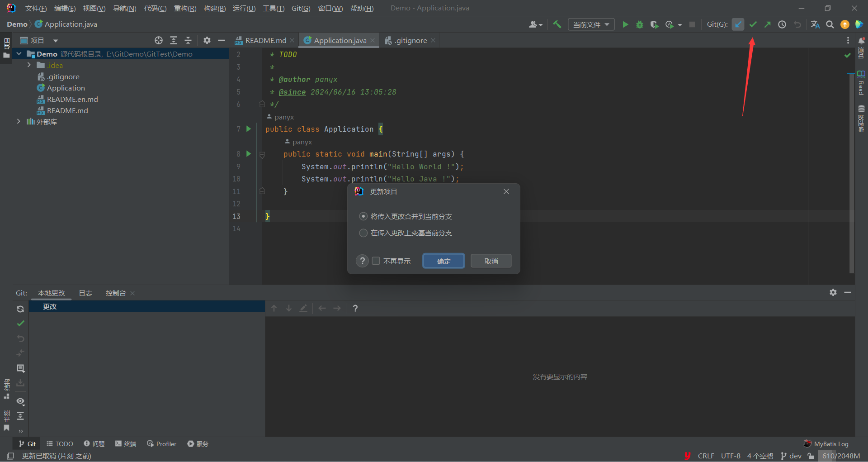Click the 取消 button in dialog
The height and width of the screenshot is (462, 868).
coord(491,261)
